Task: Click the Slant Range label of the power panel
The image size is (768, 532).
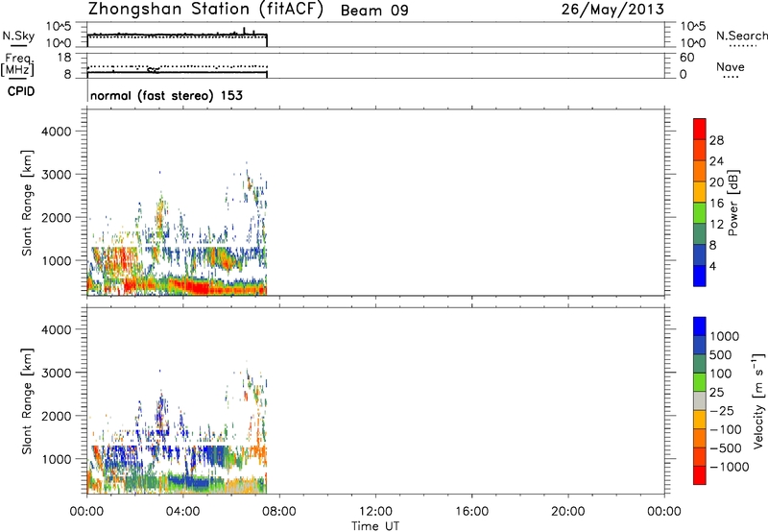Action: tap(27, 203)
